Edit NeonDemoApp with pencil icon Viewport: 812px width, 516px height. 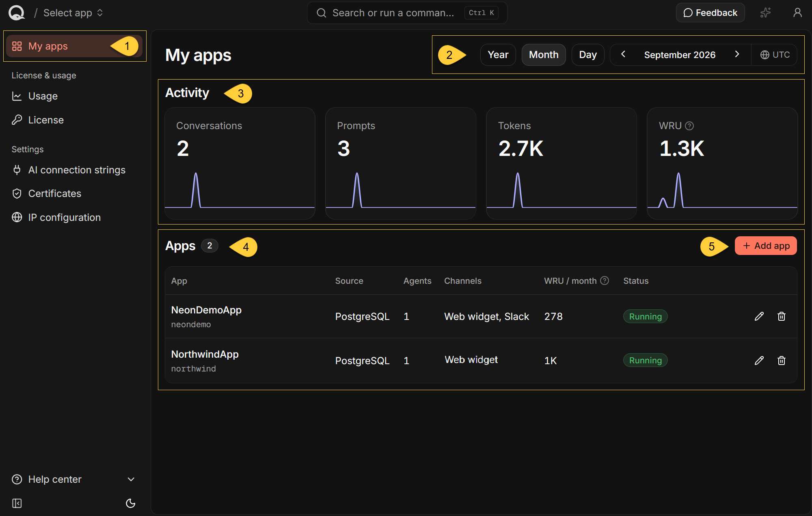click(x=759, y=316)
